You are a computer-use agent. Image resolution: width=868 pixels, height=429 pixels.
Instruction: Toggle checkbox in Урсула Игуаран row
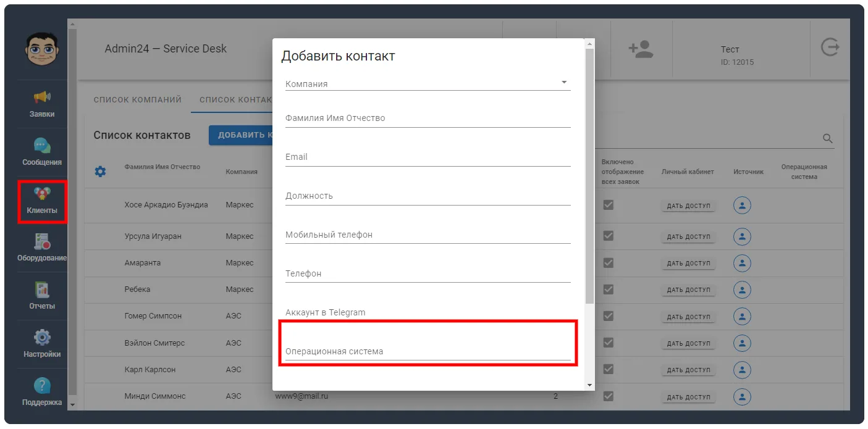click(609, 236)
